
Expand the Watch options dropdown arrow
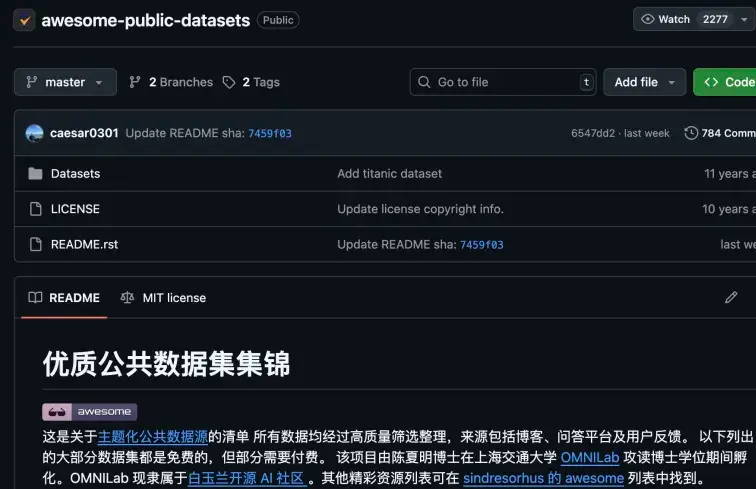[744, 20]
